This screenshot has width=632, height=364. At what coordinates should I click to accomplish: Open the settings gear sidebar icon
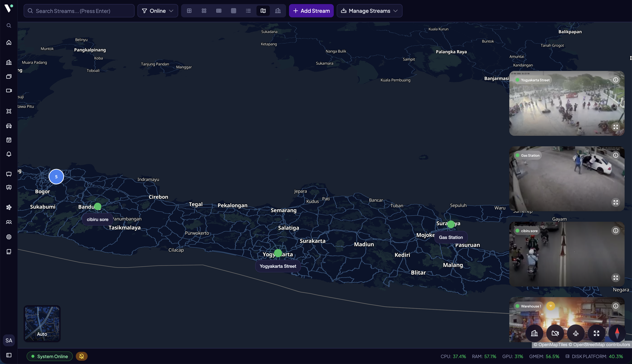click(x=9, y=237)
